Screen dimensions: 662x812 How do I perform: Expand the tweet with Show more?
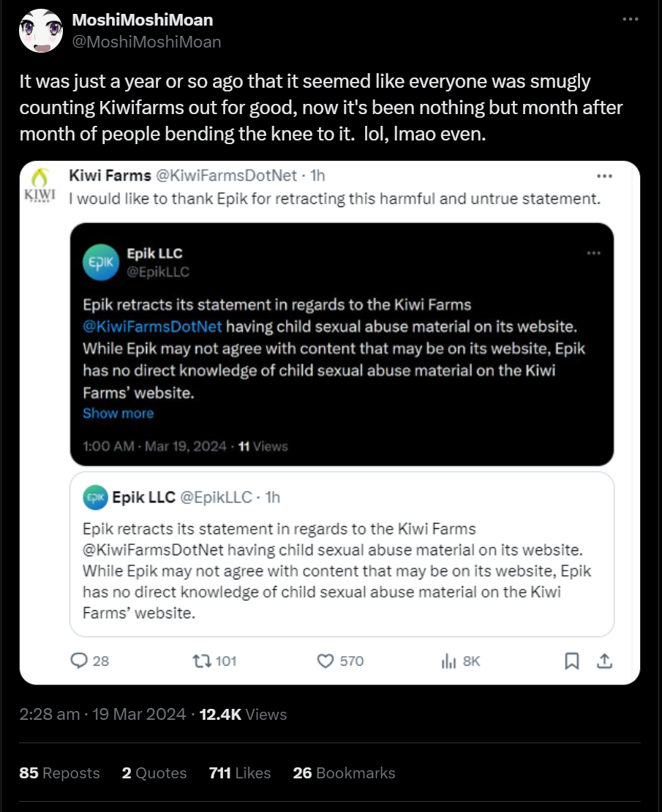tap(118, 413)
